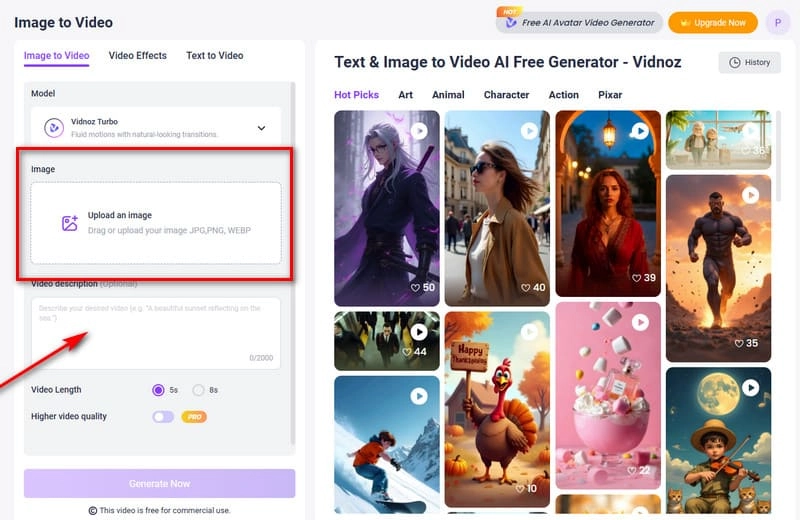Play the pink dessert cup video
800x520 pixels.
pos(640,322)
